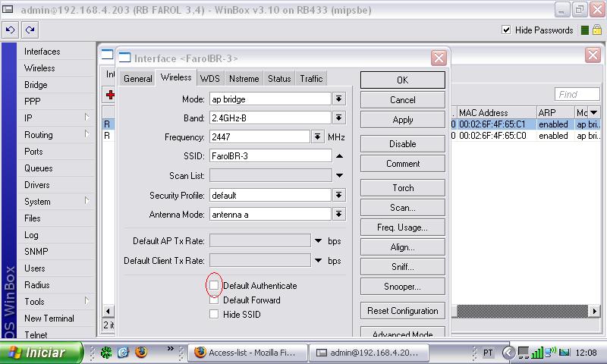607x364 pixels.
Task: Switch to the Traffic tab
Action: click(x=311, y=79)
